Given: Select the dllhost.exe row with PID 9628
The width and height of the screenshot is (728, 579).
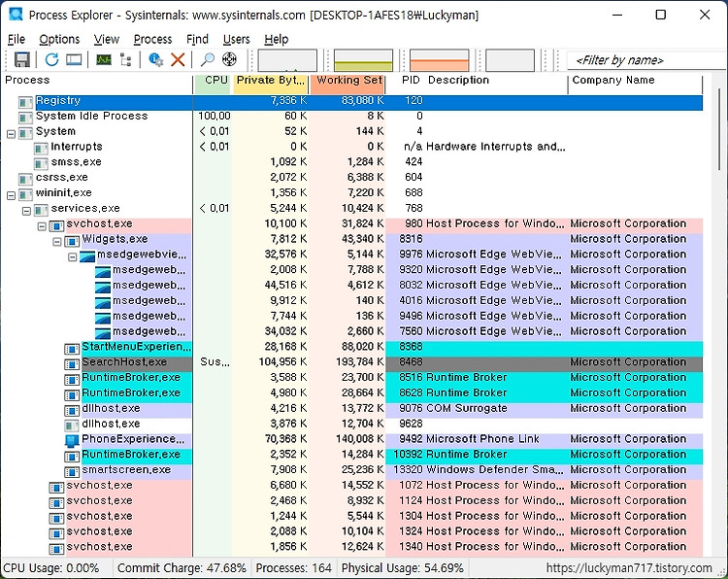Looking at the screenshot, I should pos(352,424).
